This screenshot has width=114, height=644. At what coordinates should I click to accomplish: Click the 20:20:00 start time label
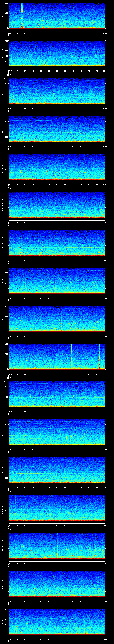[x=9, y=260]
